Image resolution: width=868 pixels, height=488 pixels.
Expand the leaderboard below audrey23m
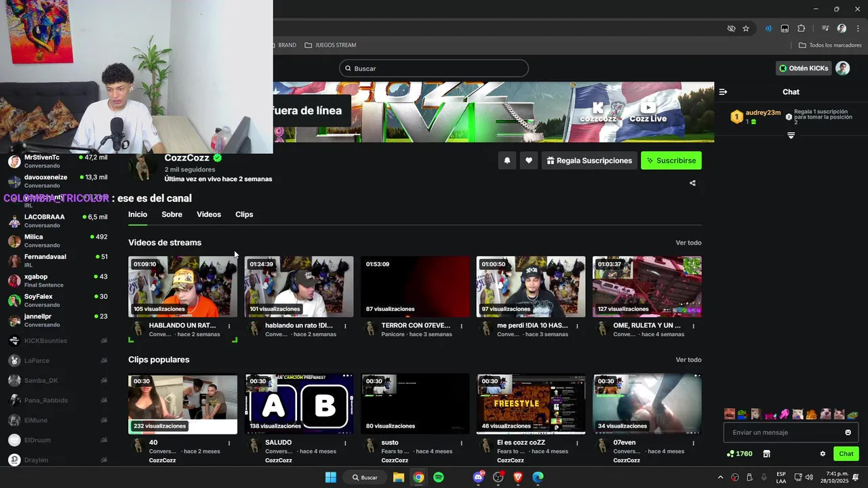pyautogui.click(x=791, y=136)
